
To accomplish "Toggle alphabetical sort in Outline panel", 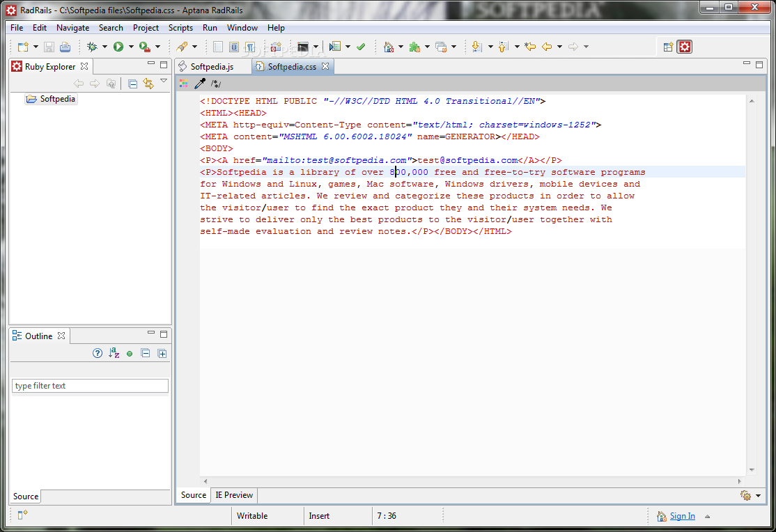I will click(114, 353).
